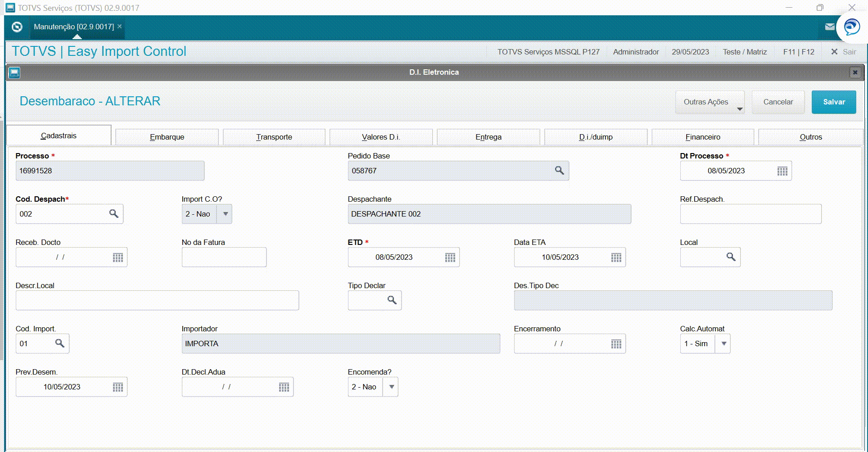This screenshot has width=868, height=452.
Task: Select the Entrega tab
Action: (x=488, y=137)
